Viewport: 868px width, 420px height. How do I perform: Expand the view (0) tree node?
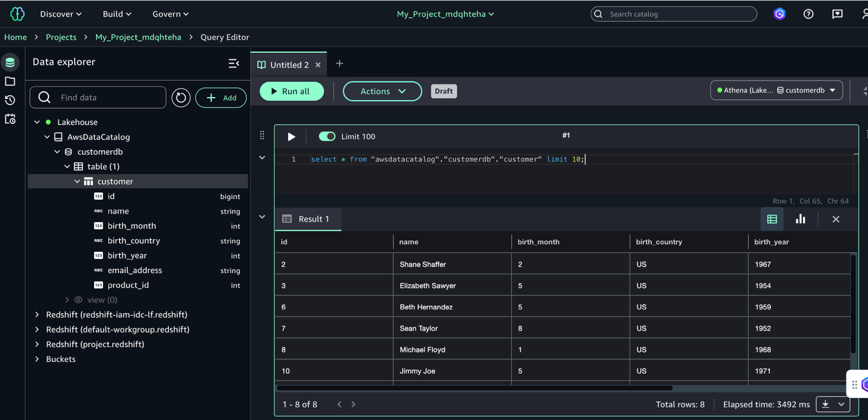click(x=67, y=300)
